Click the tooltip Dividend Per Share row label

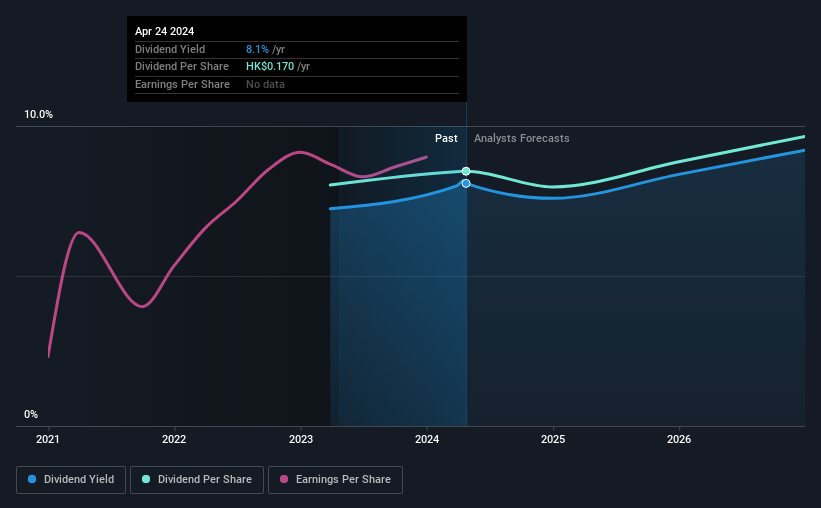(182, 67)
